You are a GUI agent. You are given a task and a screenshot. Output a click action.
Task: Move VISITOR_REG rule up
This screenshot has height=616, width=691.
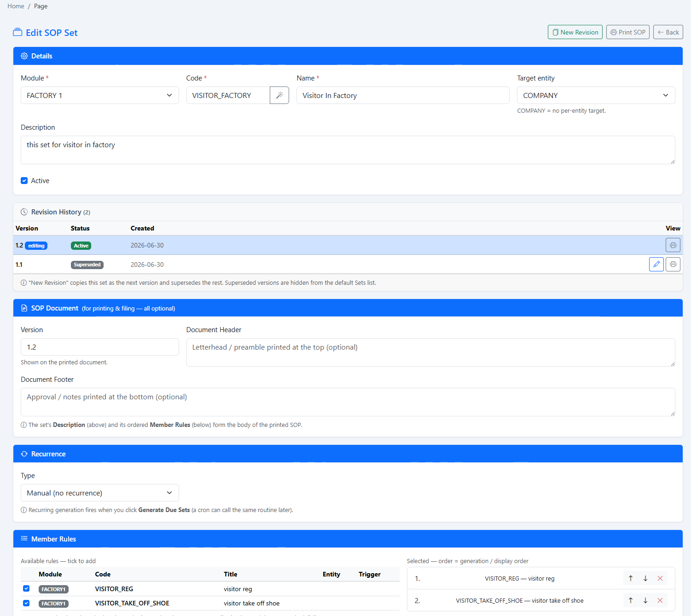pos(631,578)
